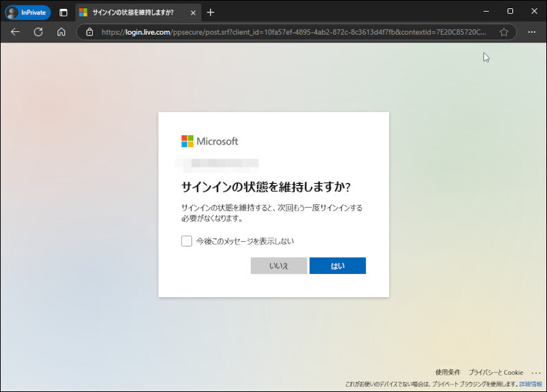The image size is (547, 392).
Task: Click the サインインの状態を維持しますか? dialog heading
Action: [266, 187]
